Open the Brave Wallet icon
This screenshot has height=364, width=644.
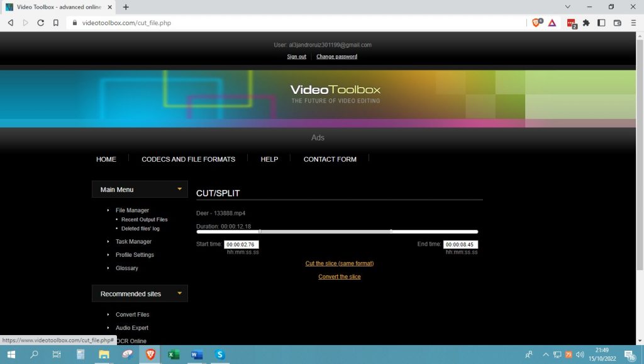(x=617, y=23)
